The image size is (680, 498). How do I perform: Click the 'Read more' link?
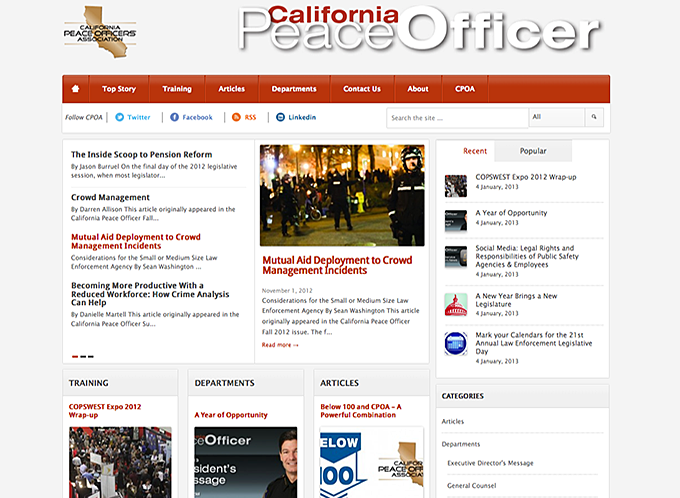280,345
